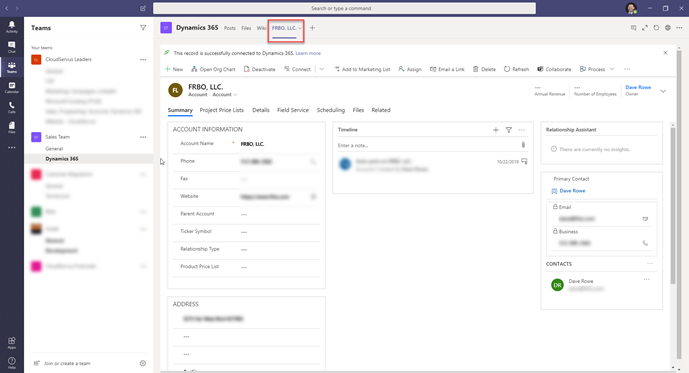Screen dimensions: 689x373
Task: Open manage teams gear icon
Action: pos(143,363)
